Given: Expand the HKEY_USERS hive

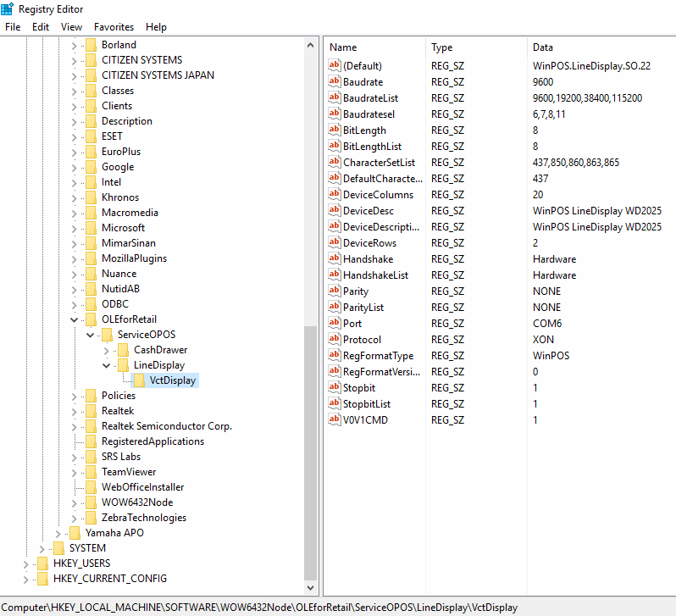Looking at the screenshot, I should [x=26, y=563].
